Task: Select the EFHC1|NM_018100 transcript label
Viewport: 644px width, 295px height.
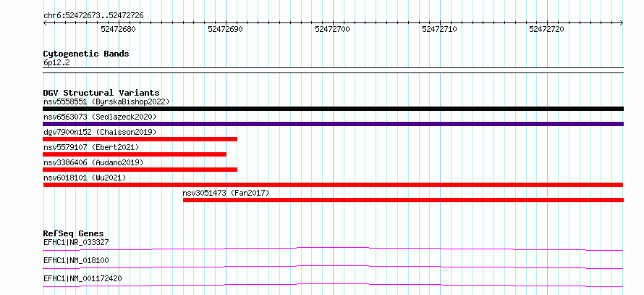Action: coord(76,260)
